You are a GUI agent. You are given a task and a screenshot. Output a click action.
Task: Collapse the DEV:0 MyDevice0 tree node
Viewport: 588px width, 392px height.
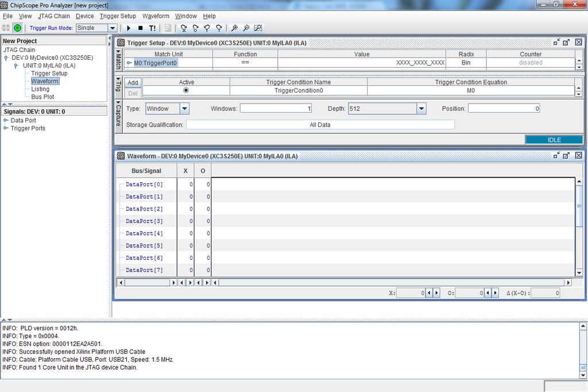pyautogui.click(x=6, y=58)
